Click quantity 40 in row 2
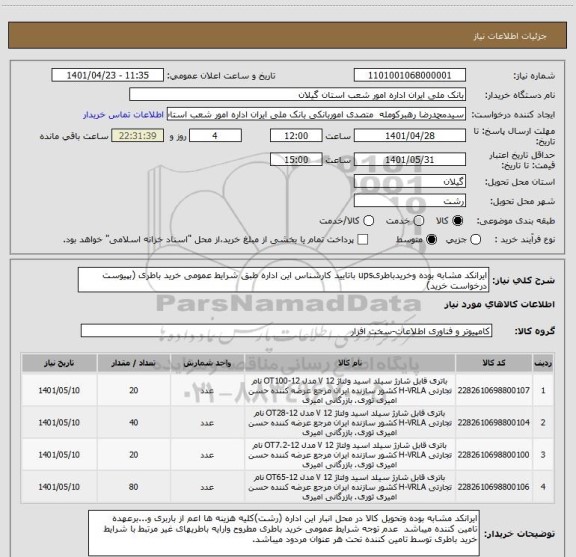The image size is (576, 557). tap(134, 423)
